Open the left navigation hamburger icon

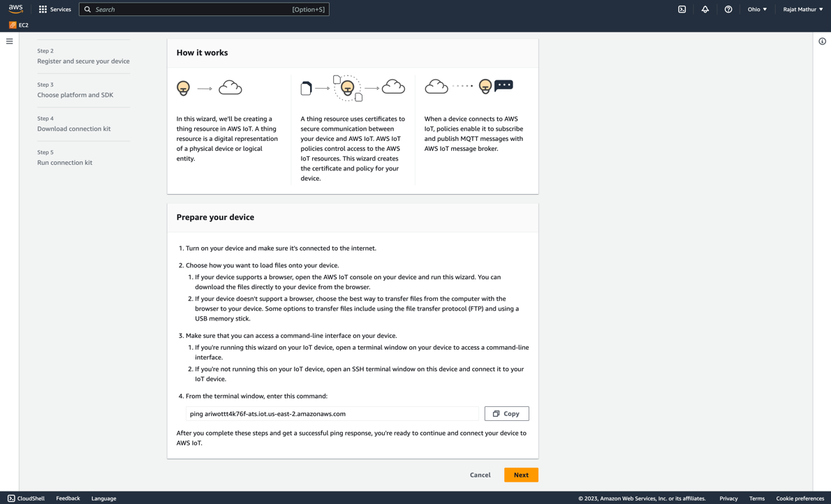[9, 41]
